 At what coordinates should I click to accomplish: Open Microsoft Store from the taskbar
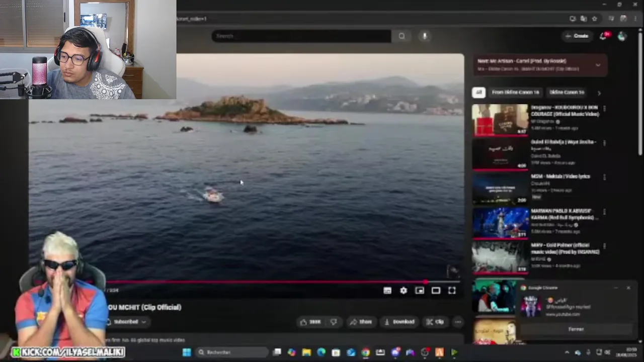[336, 352]
